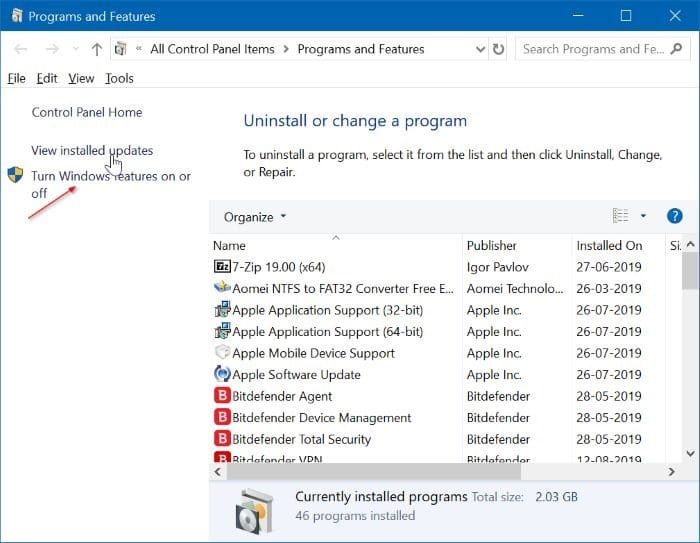Click Apple Application Support (32-bit) icon
Viewport: 700px width, 543px height.
pyautogui.click(x=222, y=309)
